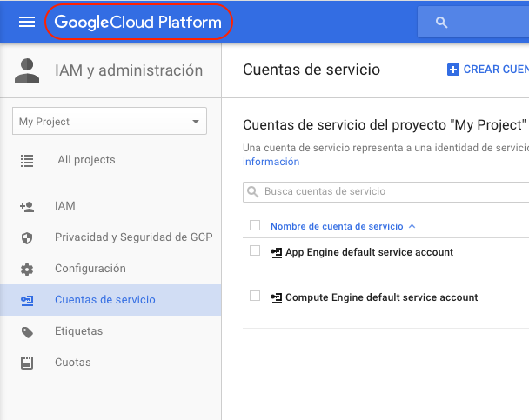Click the All projects list icon
Screen dimensions: 529x420
pos(27,161)
